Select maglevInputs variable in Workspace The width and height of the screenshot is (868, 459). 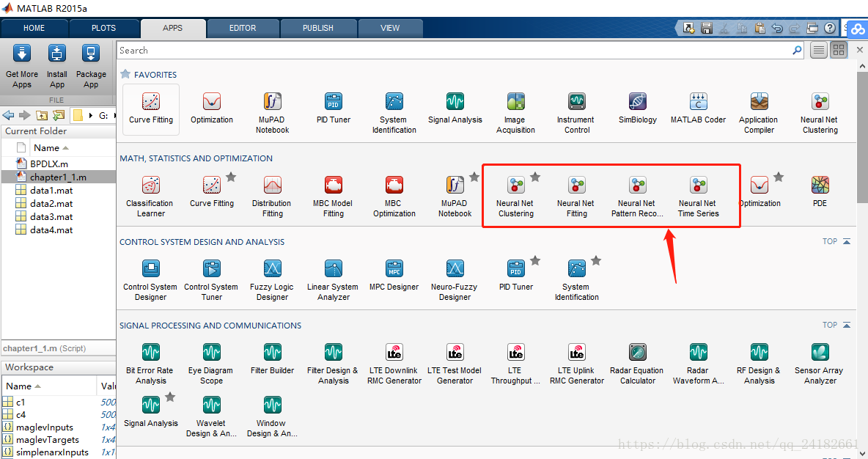[x=45, y=427]
